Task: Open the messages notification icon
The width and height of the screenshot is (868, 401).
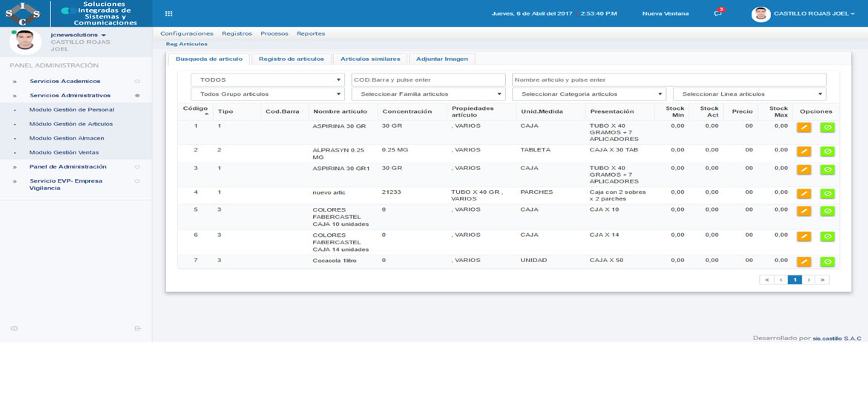Action: (717, 13)
